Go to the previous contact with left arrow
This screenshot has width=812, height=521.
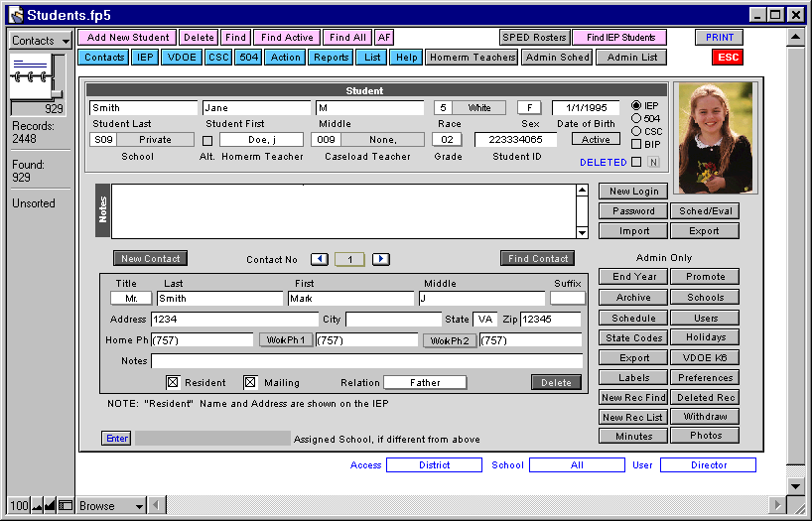319,259
